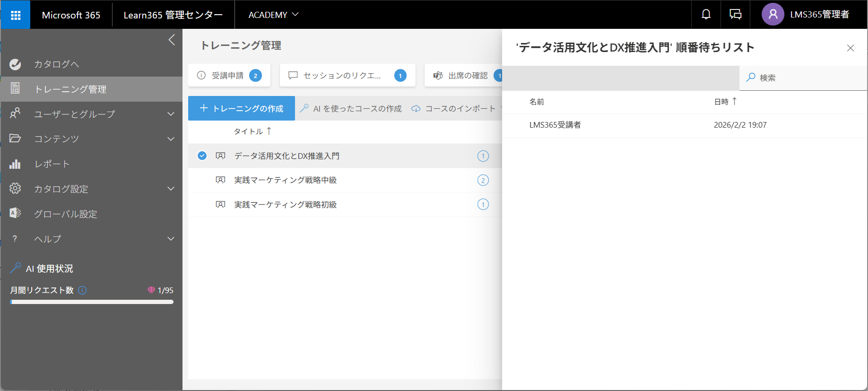Expand the ユーザーとグループ menu chevron
The width and height of the screenshot is (868, 391).
(171, 114)
